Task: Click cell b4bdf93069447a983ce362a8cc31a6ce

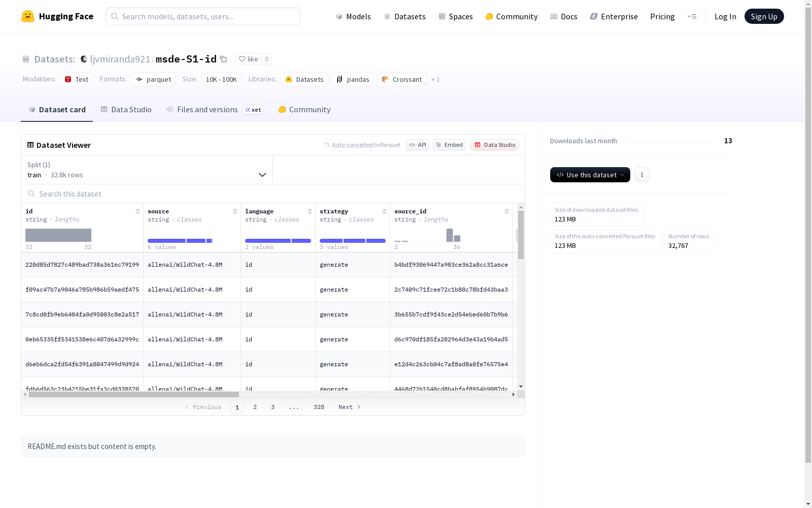Action: [451, 265]
